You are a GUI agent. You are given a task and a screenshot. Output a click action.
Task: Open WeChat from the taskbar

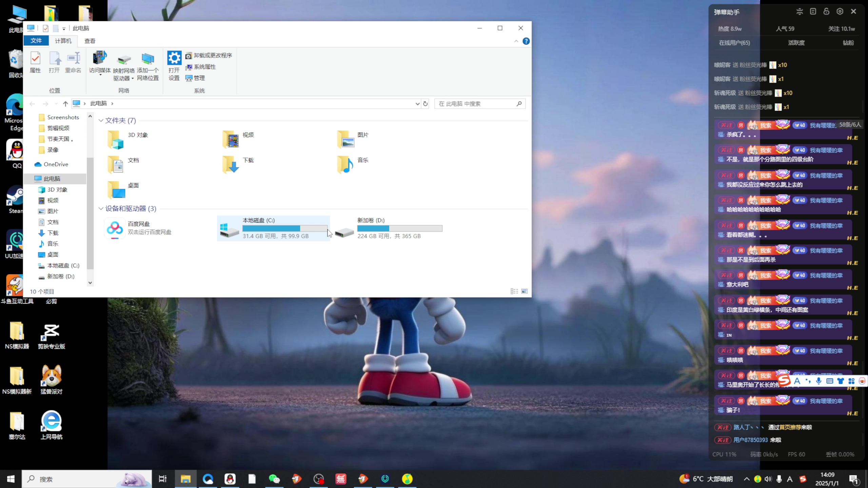tap(274, 479)
